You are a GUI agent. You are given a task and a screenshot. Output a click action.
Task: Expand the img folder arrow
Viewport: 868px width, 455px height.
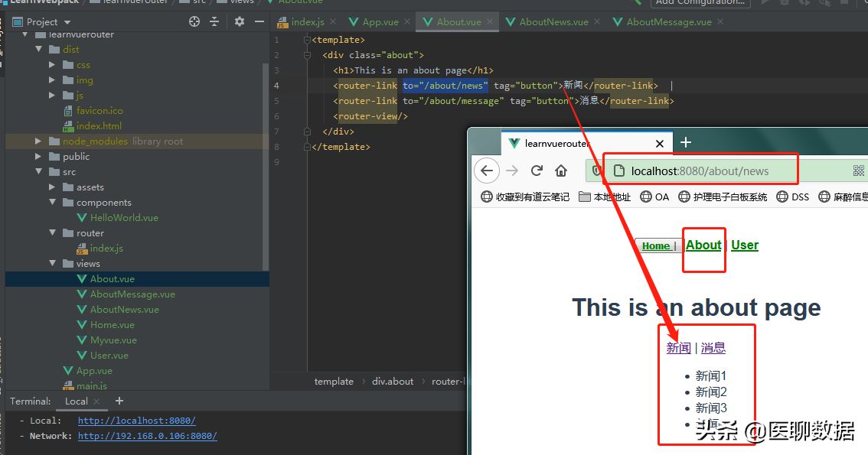pos(52,80)
